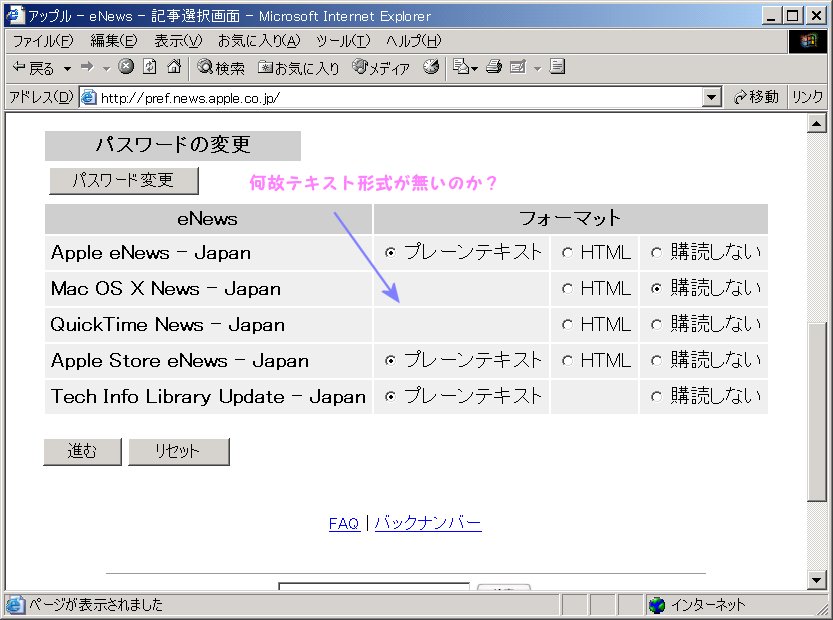Viewport: 833px width, 620px height.
Task: Open the Edit button dropdown arrow
Action: 537,69
